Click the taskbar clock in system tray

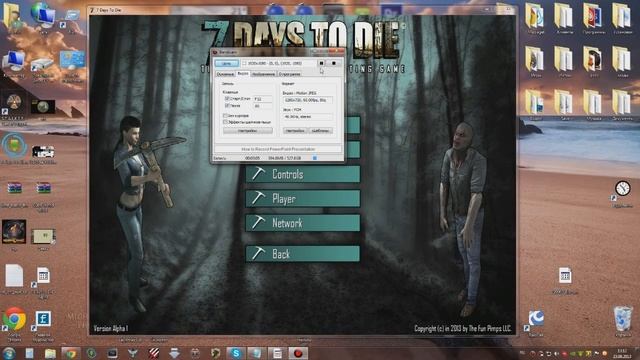tap(622, 353)
